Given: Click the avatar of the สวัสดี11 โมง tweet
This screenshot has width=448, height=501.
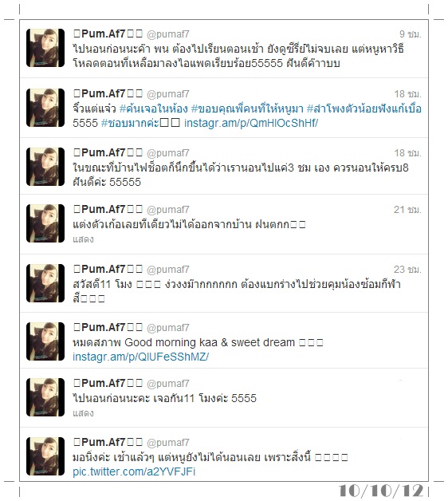Looking at the screenshot, I should [45, 283].
